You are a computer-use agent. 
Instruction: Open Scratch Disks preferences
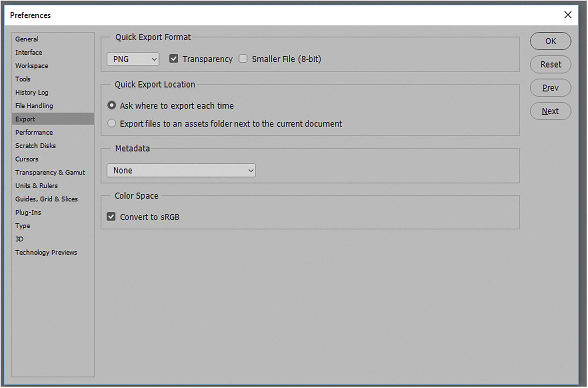35,146
